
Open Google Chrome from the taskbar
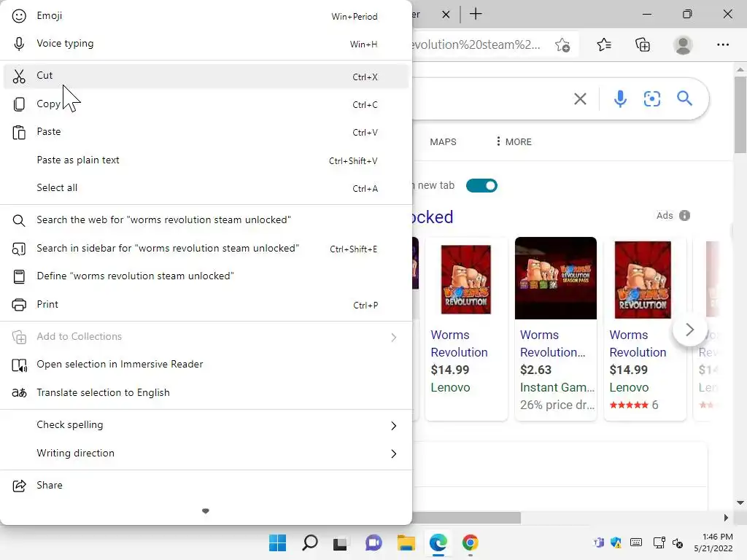point(471,542)
